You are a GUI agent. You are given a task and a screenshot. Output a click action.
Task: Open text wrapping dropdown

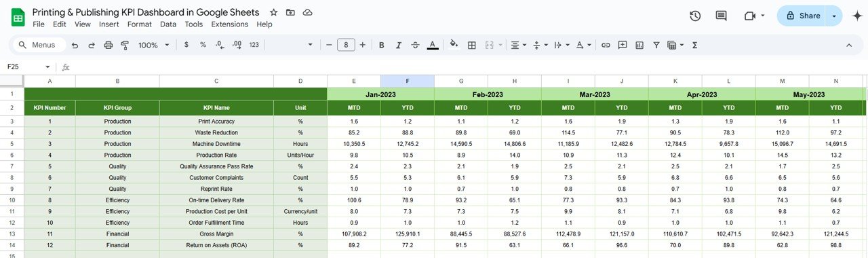click(x=561, y=45)
